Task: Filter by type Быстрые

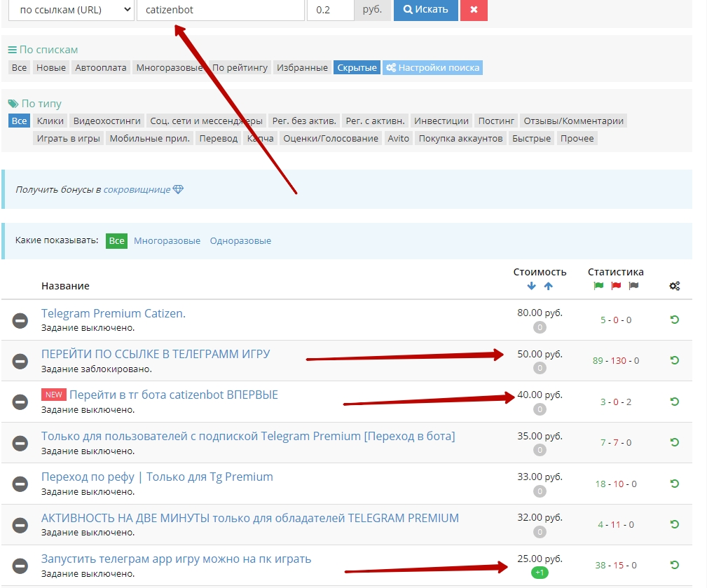Action: [531, 139]
